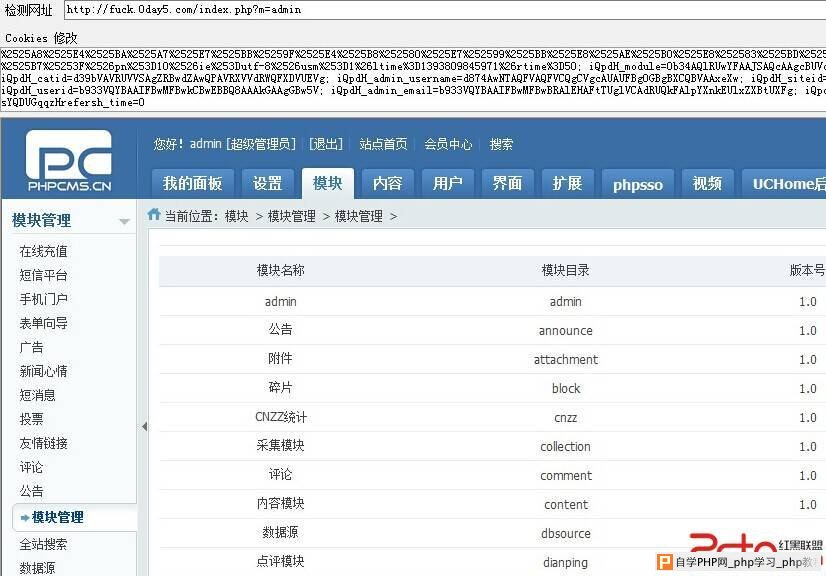Click the 点评模块 module name cell
The height and width of the screenshot is (576, 826).
[280, 561]
